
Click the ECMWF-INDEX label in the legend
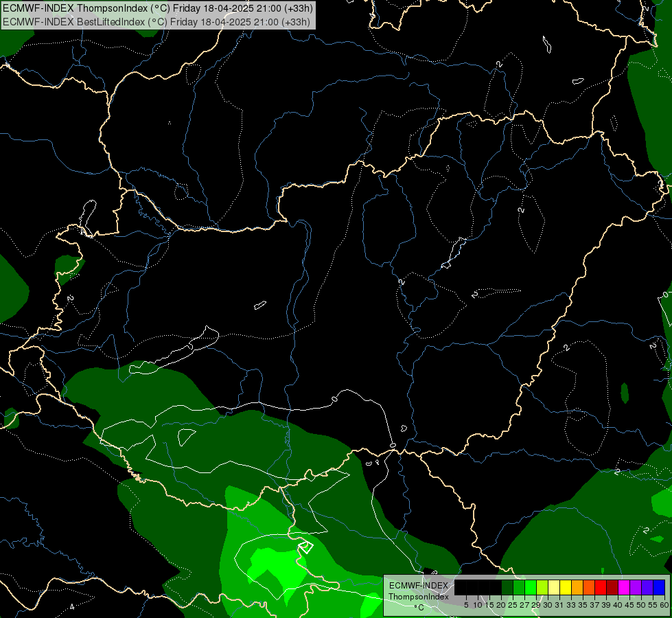click(x=419, y=586)
